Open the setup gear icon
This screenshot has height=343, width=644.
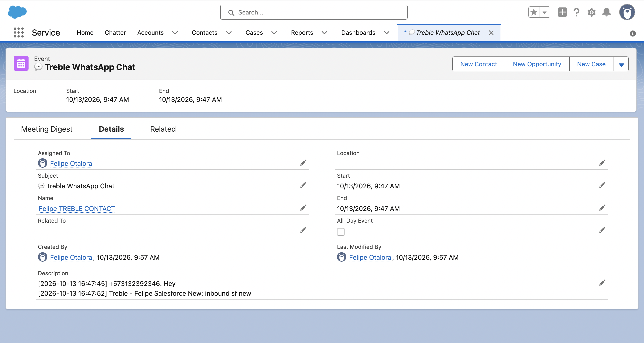591,12
